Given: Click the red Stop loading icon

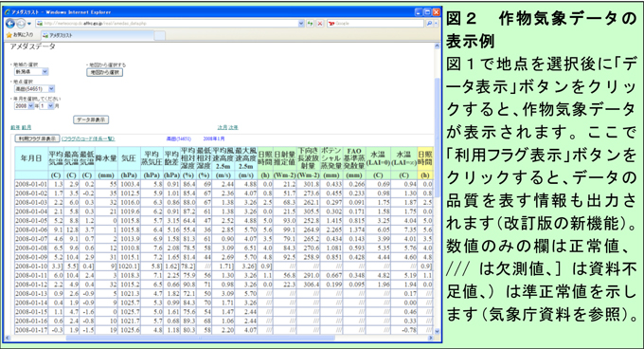Looking at the screenshot, I should [320, 24].
